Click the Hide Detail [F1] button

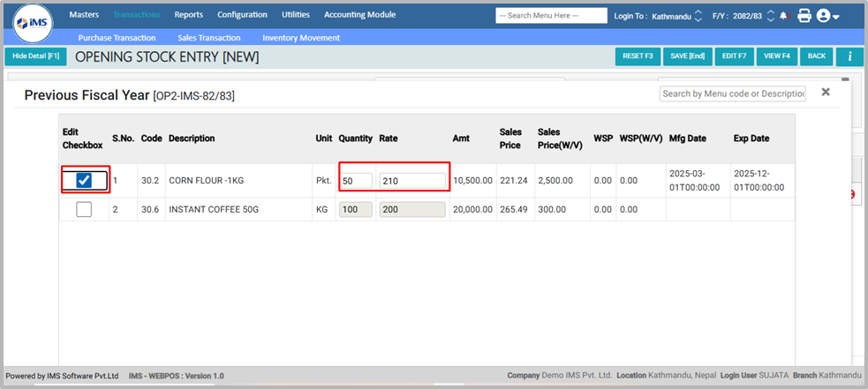point(35,56)
